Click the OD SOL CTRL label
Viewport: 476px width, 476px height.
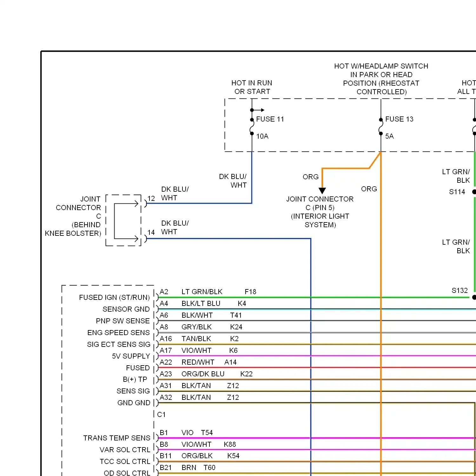(x=127, y=473)
